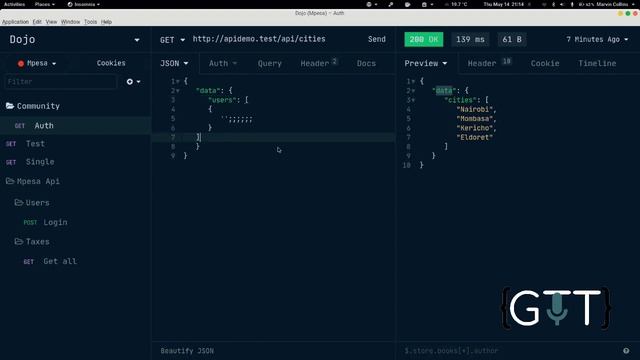The width and height of the screenshot is (640, 360).
Task: Click the response filter help icon
Action: pyautogui.click(x=626, y=351)
